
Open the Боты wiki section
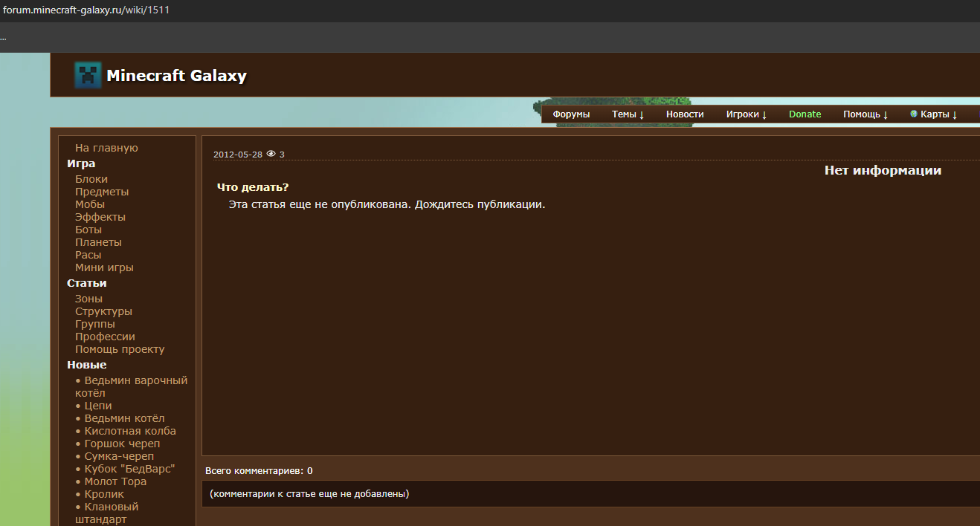point(88,230)
